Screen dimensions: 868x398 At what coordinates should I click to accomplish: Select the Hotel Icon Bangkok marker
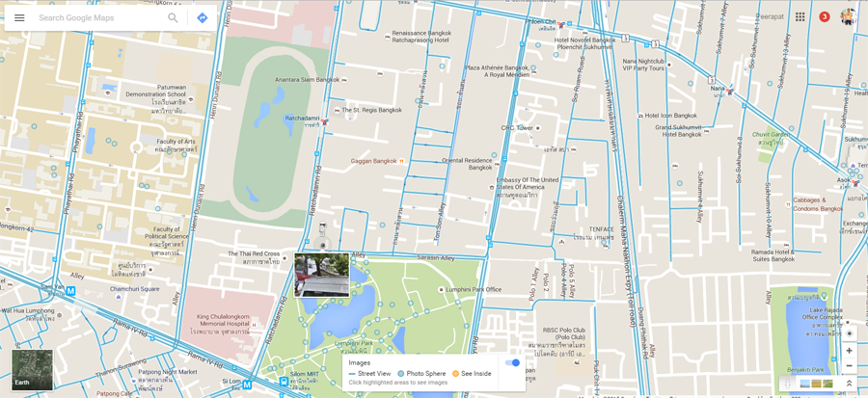point(640,116)
